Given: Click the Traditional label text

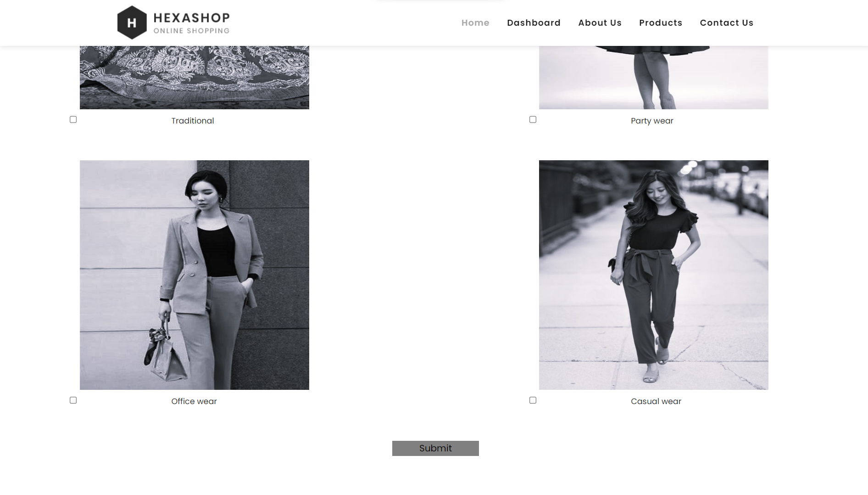Looking at the screenshot, I should click(193, 121).
